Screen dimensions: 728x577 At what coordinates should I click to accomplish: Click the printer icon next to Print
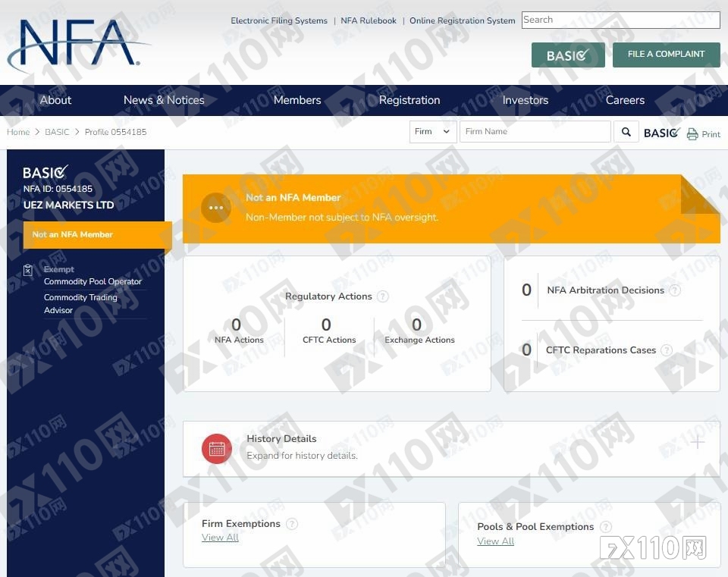tap(692, 134)
